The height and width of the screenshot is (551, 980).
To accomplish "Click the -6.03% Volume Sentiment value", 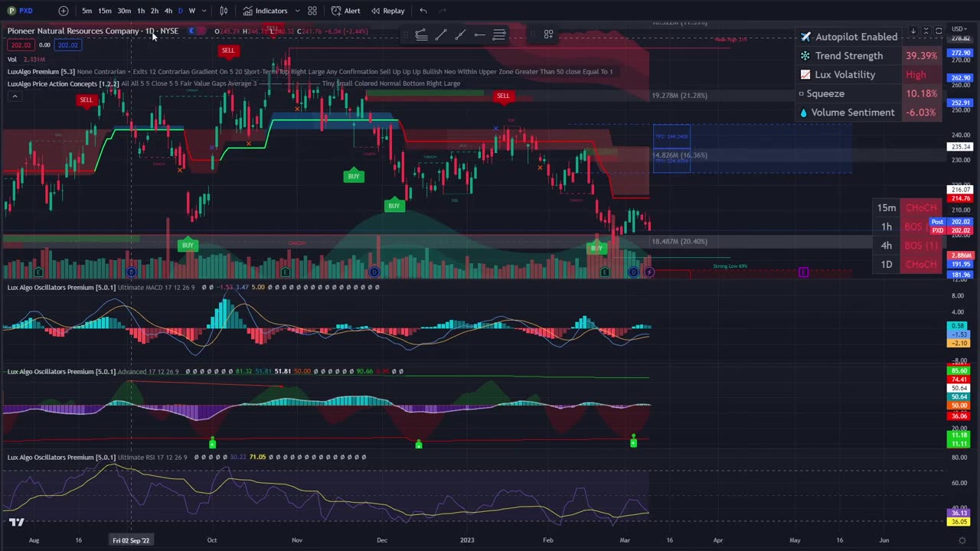I will 921,112.
